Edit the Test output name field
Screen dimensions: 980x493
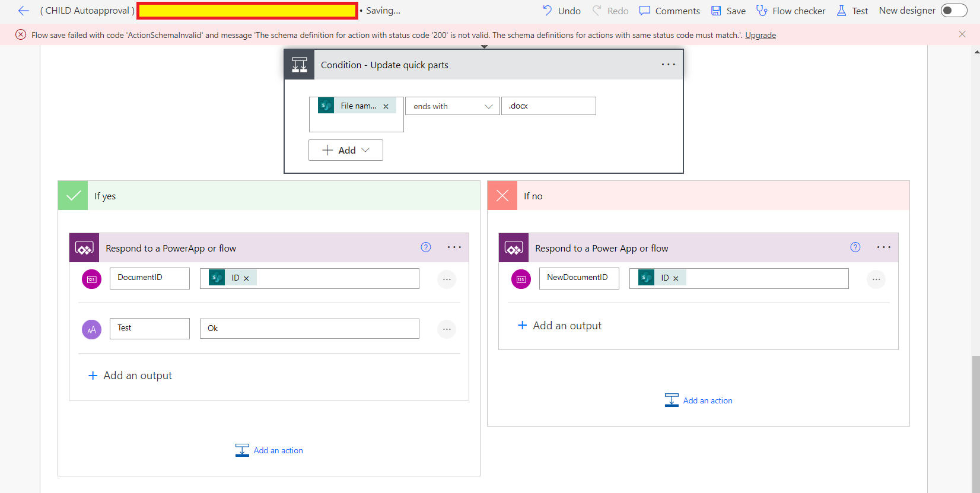click(x=149, y=329)
